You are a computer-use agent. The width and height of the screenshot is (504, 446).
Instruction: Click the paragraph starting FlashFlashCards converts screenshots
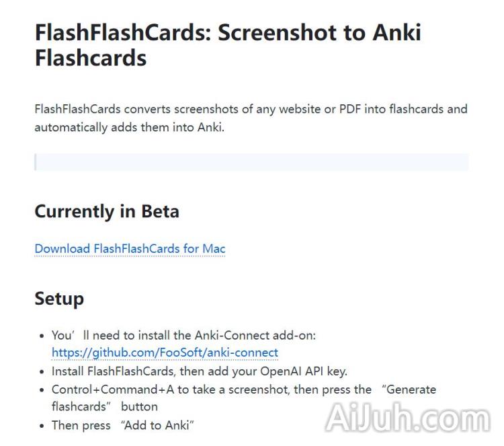(x=251, y=109)
